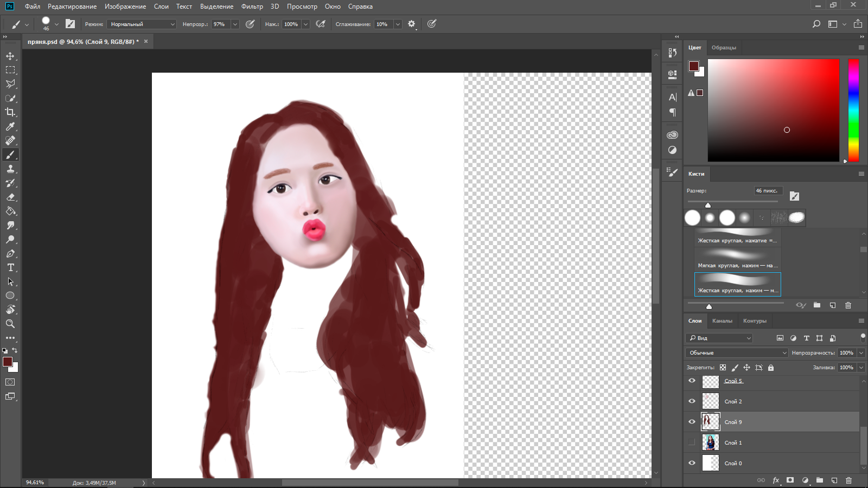Select the Eraser tool
This screenshot has width=868, height=488.
[x=10, y=197]
